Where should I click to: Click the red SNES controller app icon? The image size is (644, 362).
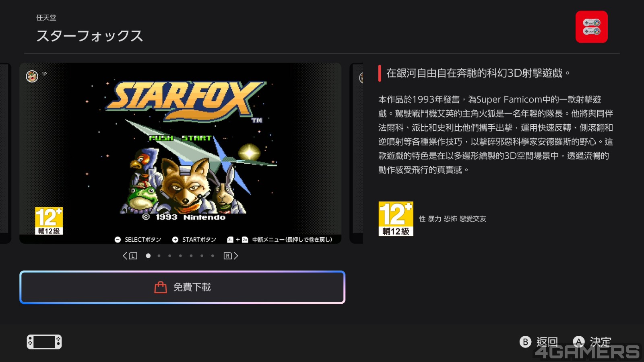[x=591, y=27]
